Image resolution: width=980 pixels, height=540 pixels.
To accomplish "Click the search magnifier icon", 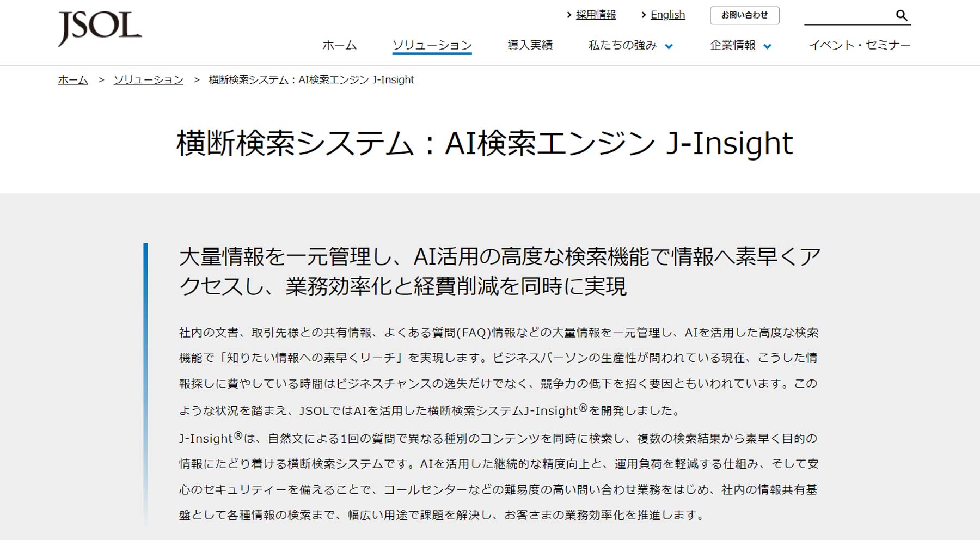I will click(x=902, y=15).
